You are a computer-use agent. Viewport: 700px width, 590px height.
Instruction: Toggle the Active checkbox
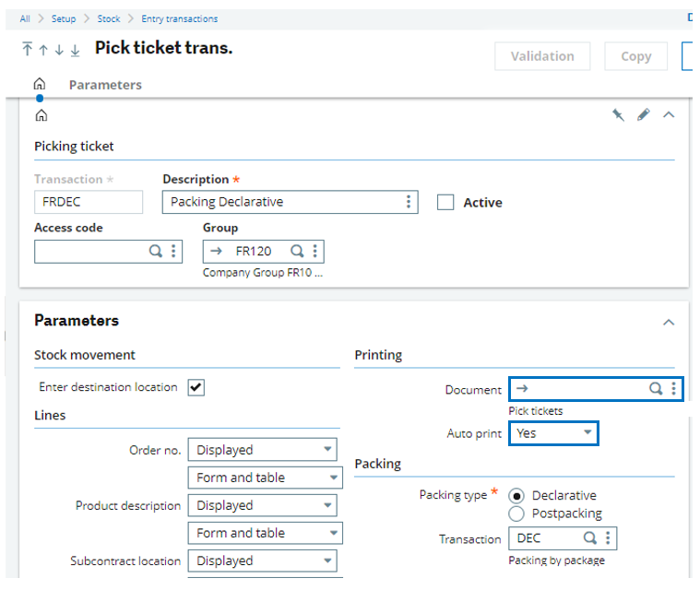[445, 202]
